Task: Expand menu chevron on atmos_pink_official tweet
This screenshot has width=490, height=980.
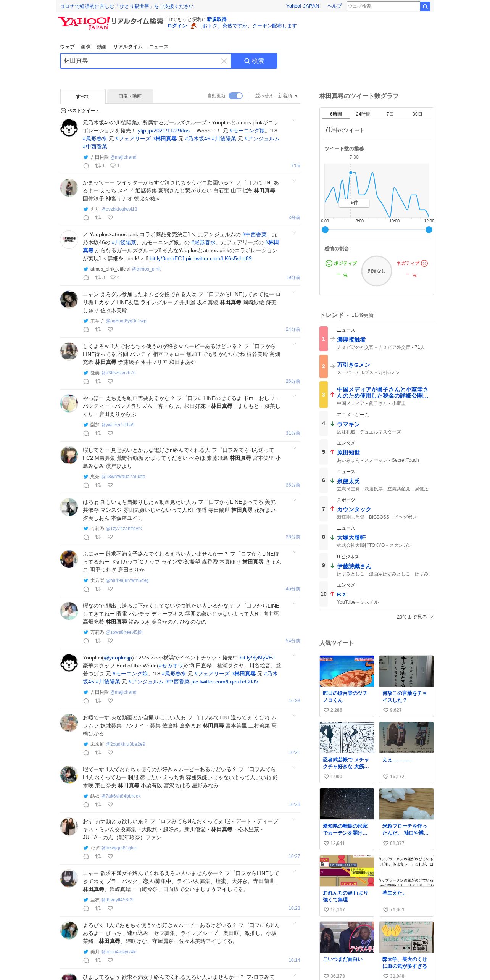Action: pyautogui.click(x=294, y=232)
